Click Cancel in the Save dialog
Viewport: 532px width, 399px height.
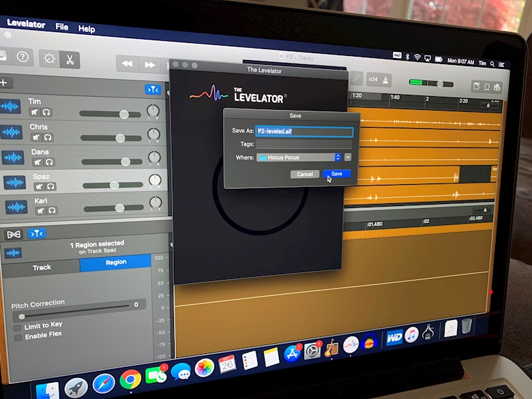coord(305,175)
